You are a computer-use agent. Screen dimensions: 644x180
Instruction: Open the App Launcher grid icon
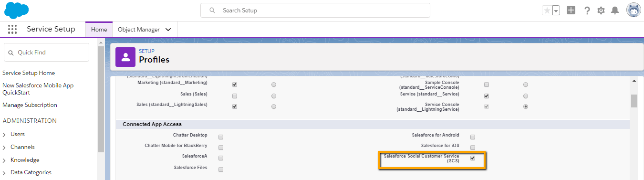12,29
